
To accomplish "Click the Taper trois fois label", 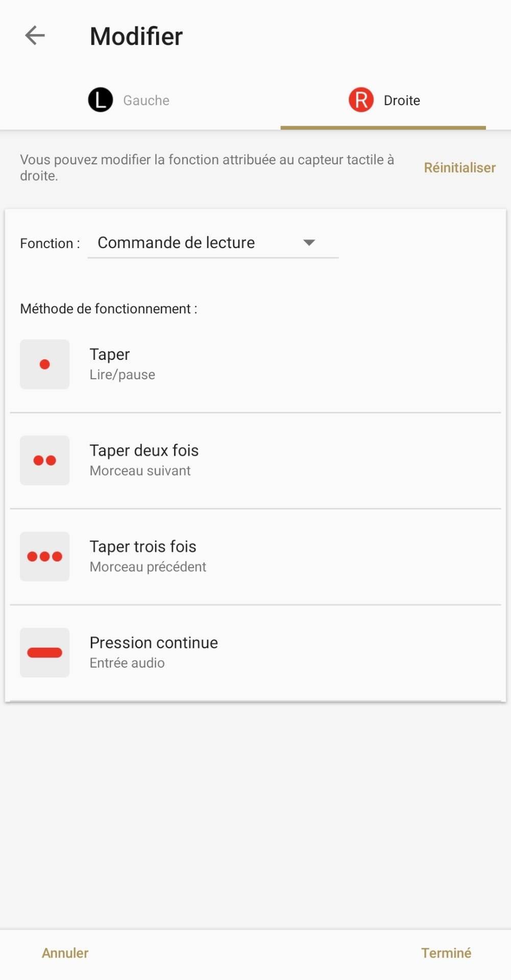I will [x=143, y=547].
